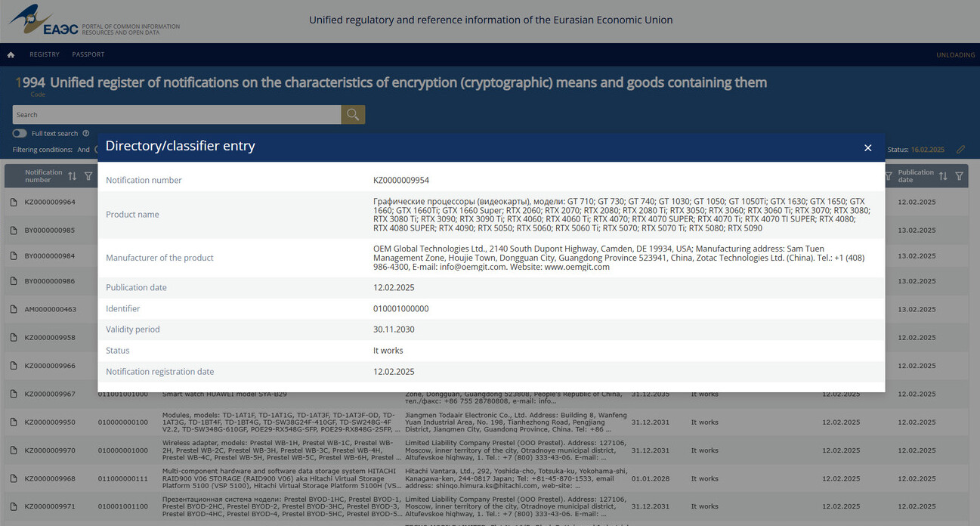Open document icon for BY0000000984
Screen dimensions: 980x526
coord(14,256)
